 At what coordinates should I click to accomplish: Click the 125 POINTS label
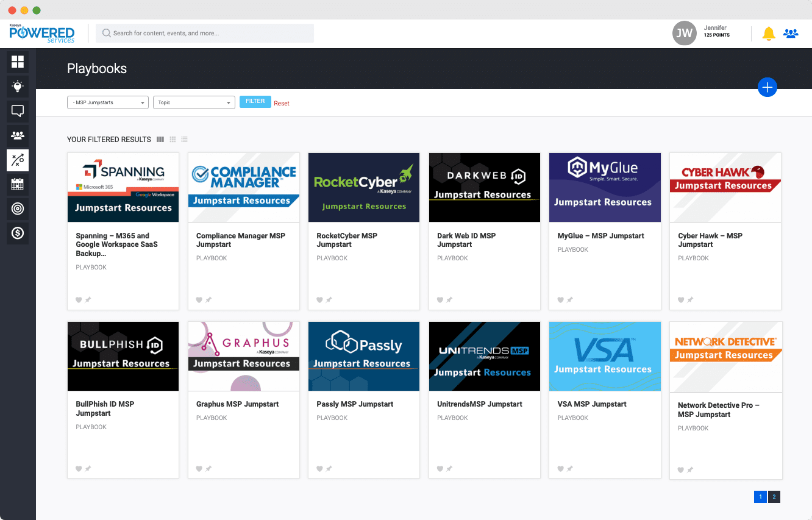[717, 35]
